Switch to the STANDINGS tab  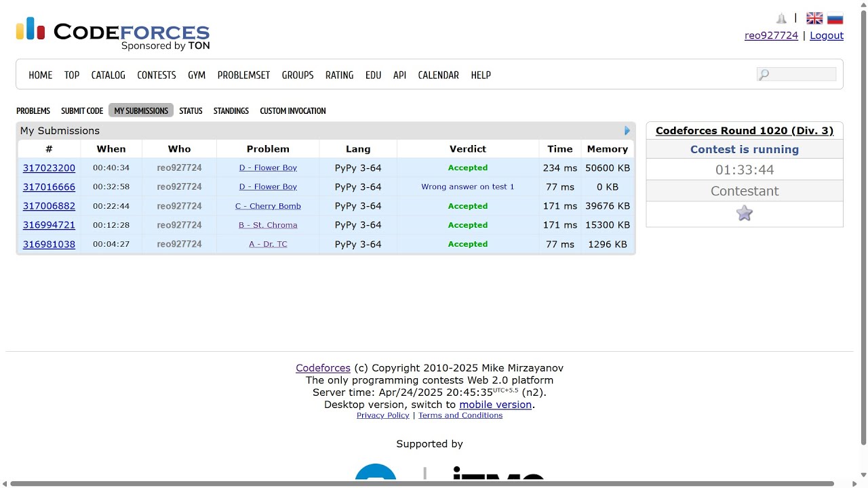(231, 110)
